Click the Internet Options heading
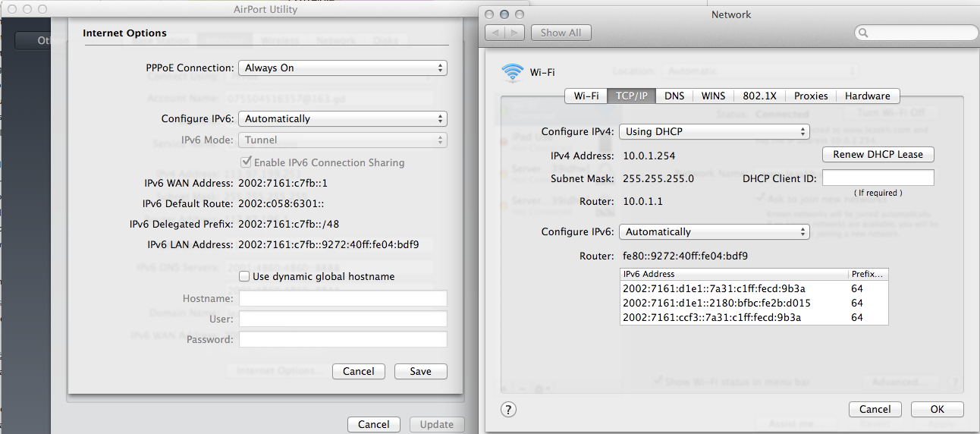 point(124,33)
